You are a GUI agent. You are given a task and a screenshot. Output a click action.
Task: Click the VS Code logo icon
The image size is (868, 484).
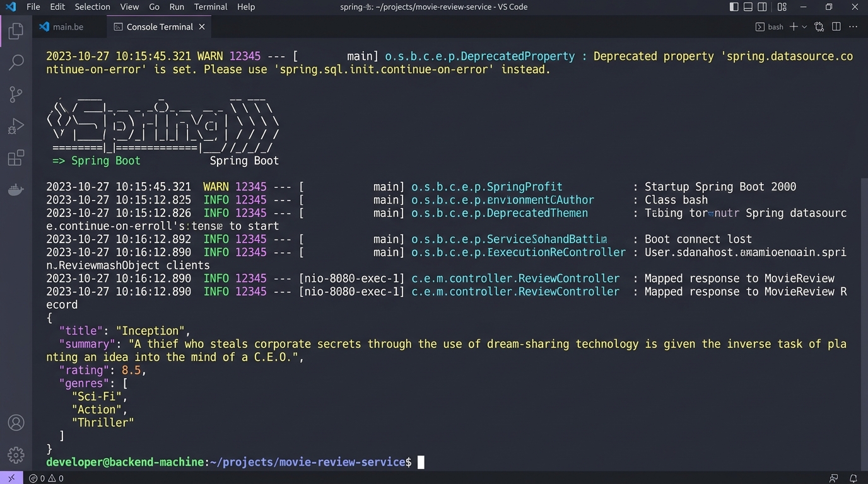tap(10, 7)
